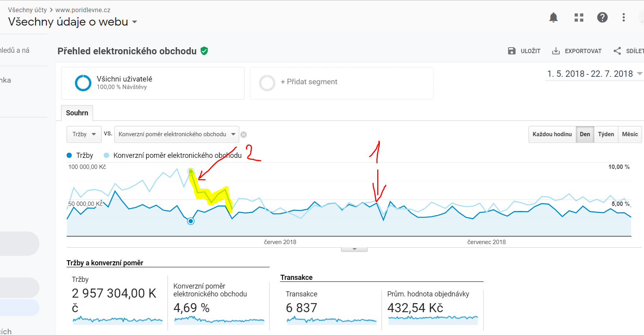Switch chart granularity to Měsíc

[630, 134]
